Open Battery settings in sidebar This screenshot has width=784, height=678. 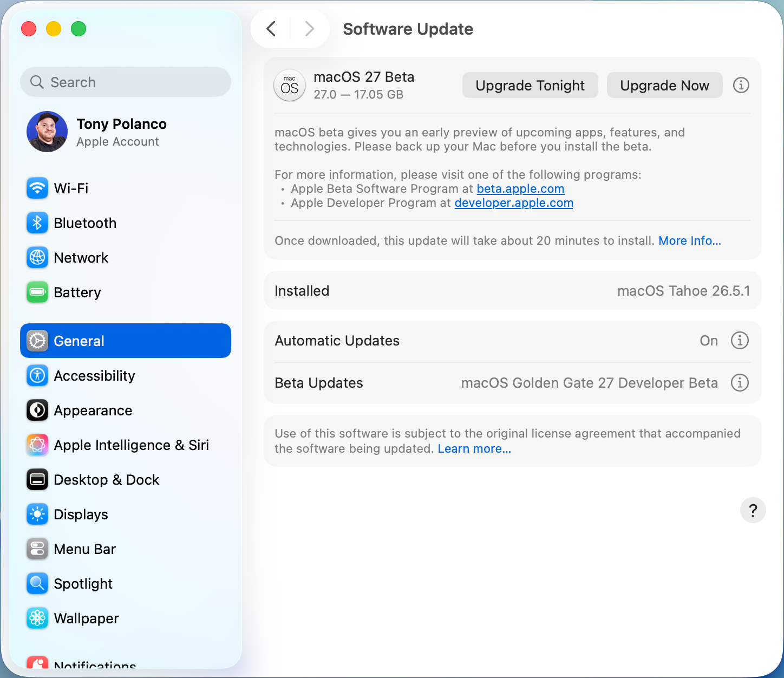(126, 292)
